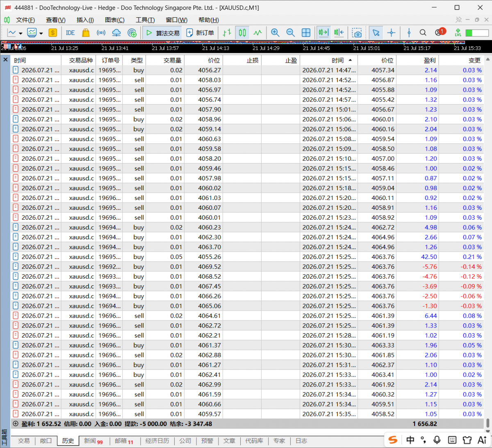Click the 新订单 new order button

pyautogui.click(x=200, y=33)
